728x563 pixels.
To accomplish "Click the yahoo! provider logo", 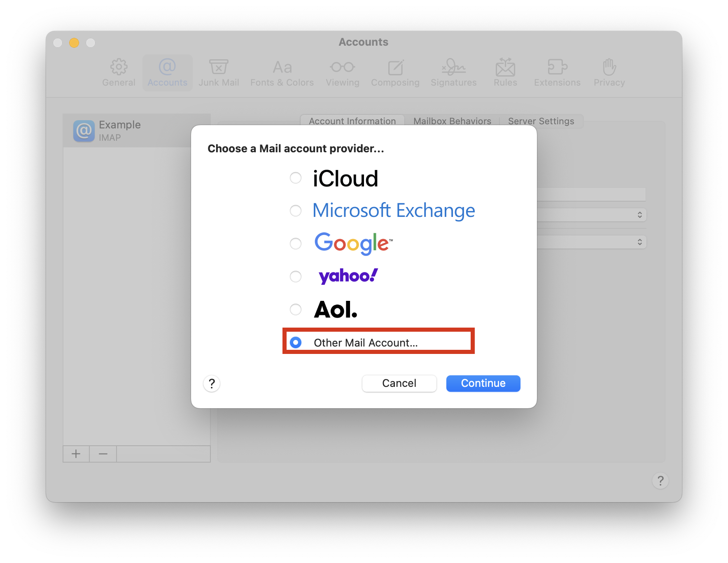I will click(x=348, y=276).
